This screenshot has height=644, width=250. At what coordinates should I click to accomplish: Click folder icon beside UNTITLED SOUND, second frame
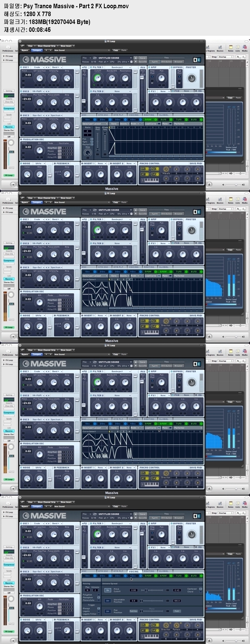coord(95,210)
